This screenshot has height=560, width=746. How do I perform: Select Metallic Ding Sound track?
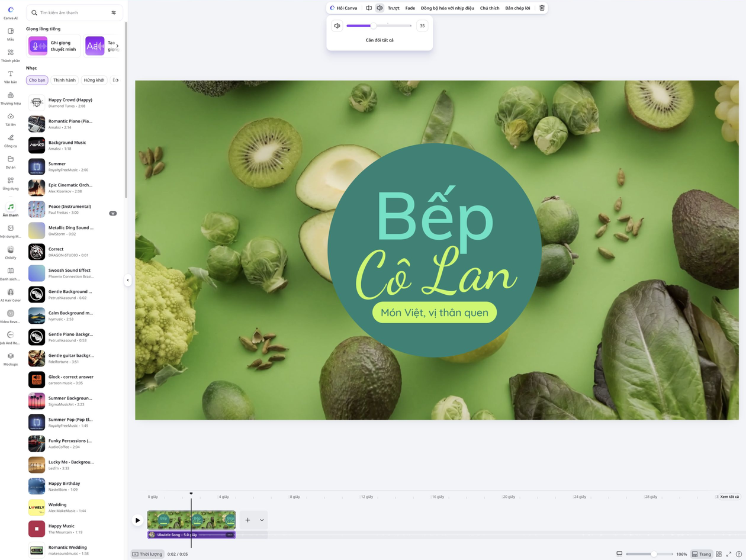coord(72,231)
